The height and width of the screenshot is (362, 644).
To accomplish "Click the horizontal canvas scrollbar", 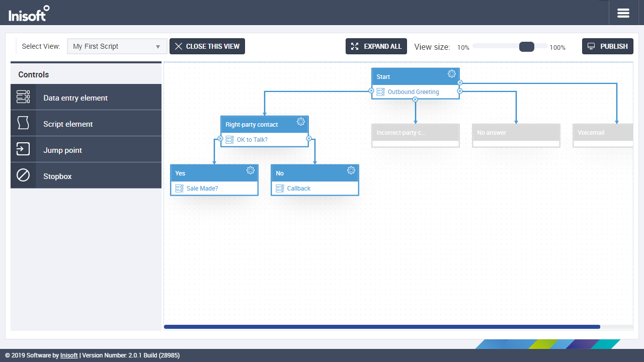I will (x=382, y=327).
